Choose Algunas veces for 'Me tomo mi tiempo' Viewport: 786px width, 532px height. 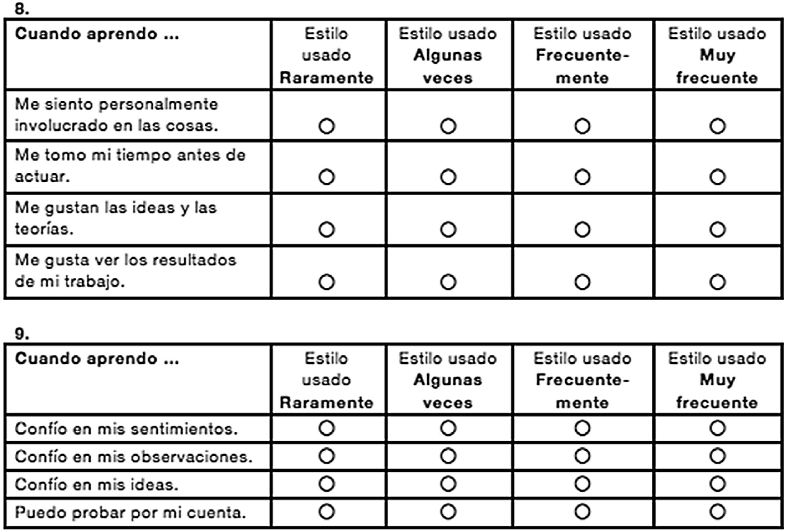(x=448, y=177)
